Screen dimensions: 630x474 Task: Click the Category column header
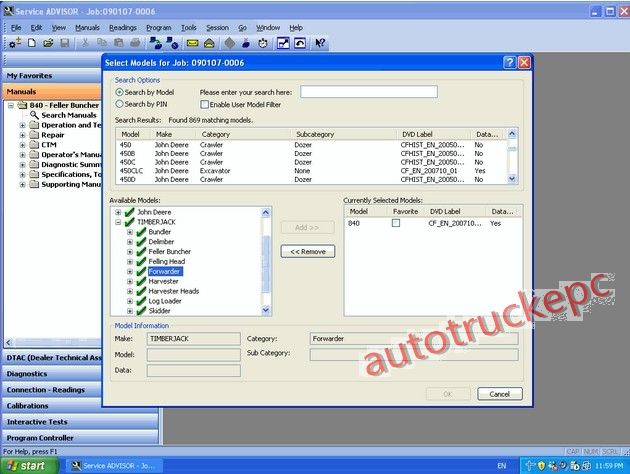pyautogui.click(x=243, y=134)
